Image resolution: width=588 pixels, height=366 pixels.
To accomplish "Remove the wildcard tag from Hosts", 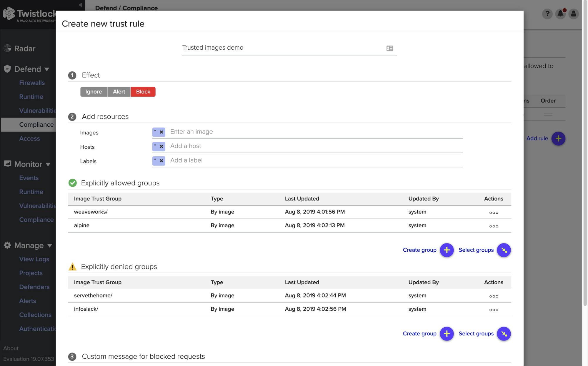I will [x=161, y=146].
